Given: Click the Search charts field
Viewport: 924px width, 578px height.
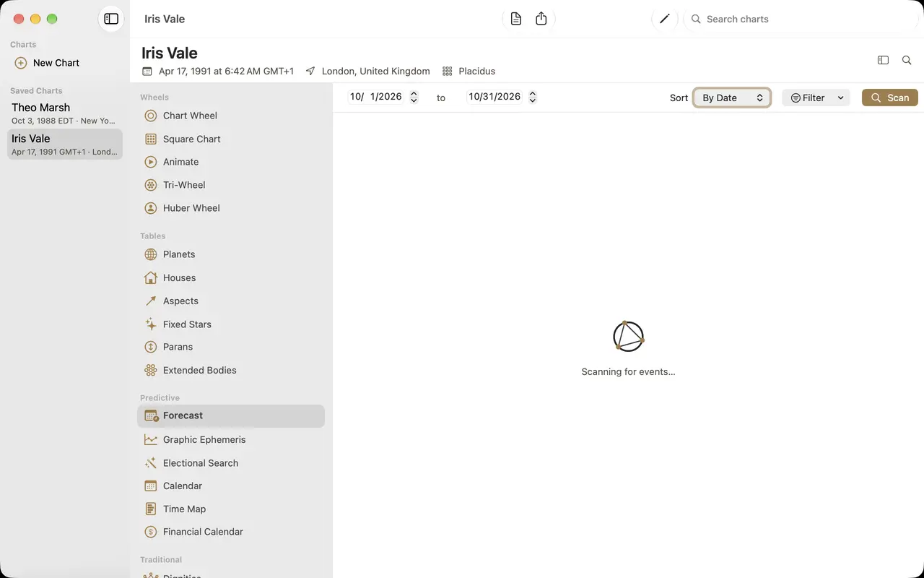Looking at the screenshot, I should tap(801, 19).
